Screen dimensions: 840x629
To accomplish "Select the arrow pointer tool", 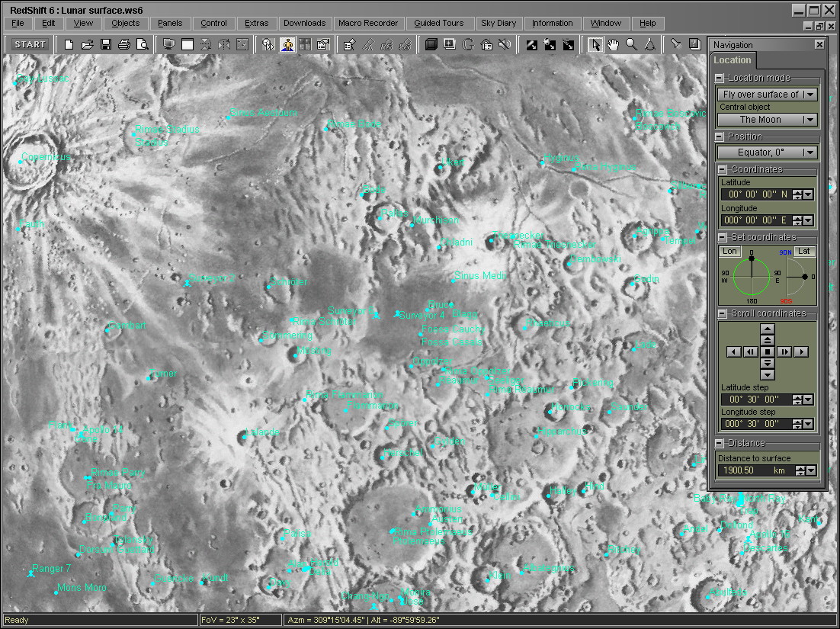I will [x=595, y=45].
